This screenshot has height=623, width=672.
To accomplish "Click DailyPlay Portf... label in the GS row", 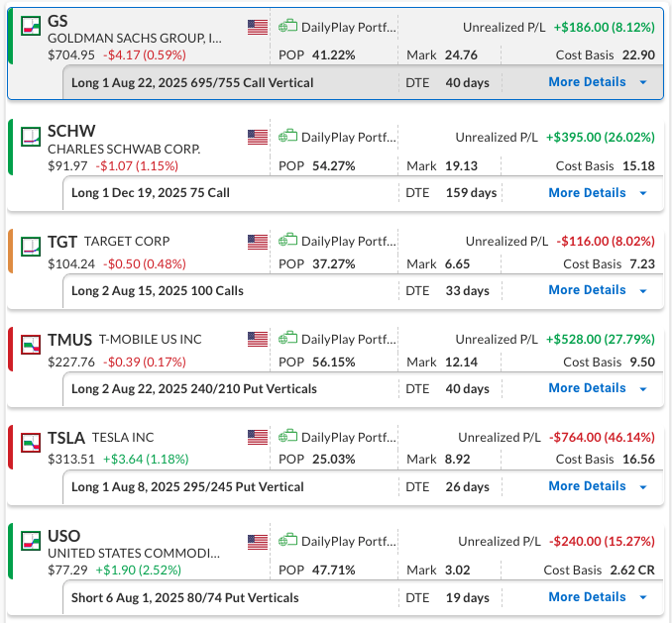I will (349, 28).
